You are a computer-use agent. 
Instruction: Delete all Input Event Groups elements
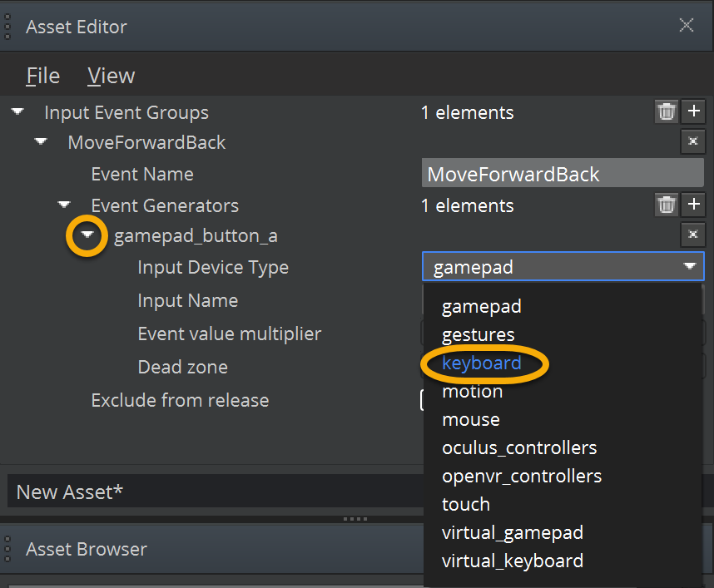(666, 111)
